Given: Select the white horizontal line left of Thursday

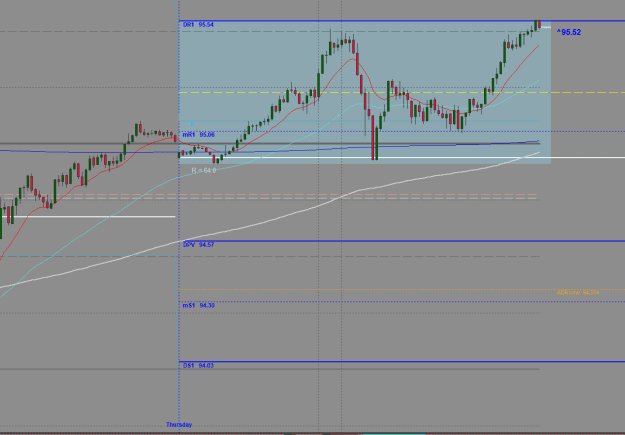Looking at the screenshot, I should [88, 217].
